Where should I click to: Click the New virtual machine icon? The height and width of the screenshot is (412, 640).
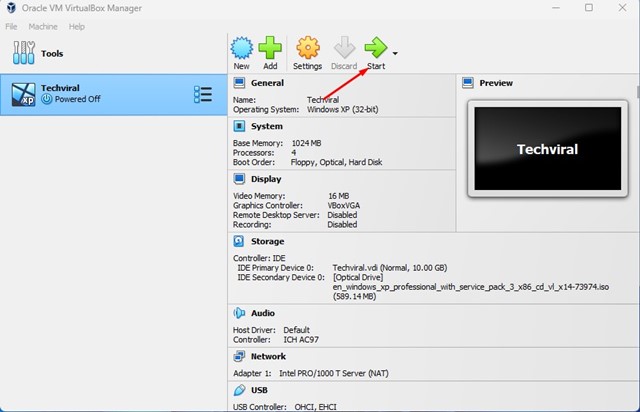point(241,48)
